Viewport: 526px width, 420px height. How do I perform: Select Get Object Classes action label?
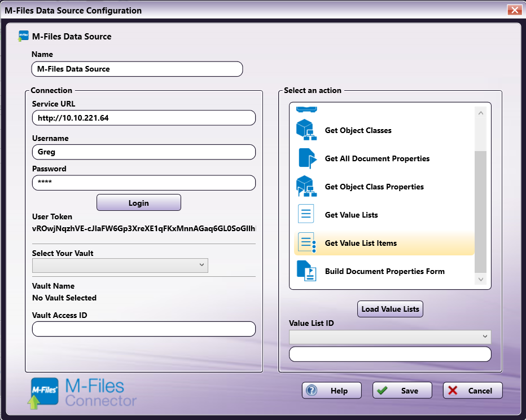358,130
